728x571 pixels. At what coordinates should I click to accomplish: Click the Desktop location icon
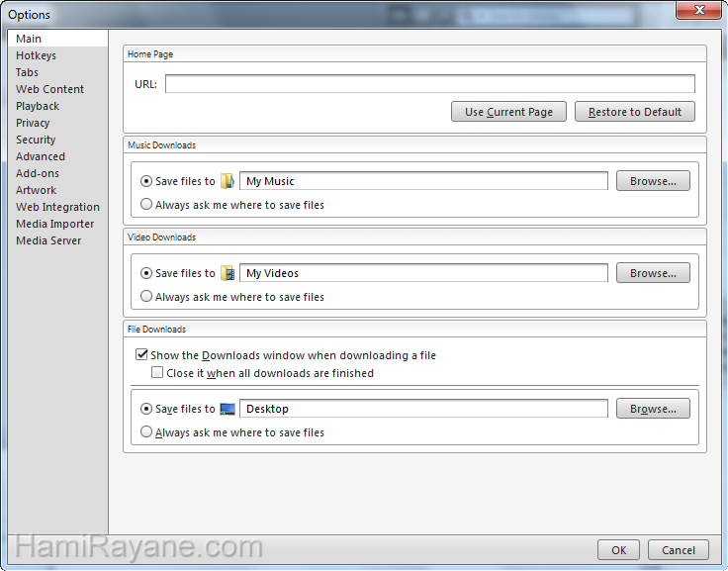[227, 409]
